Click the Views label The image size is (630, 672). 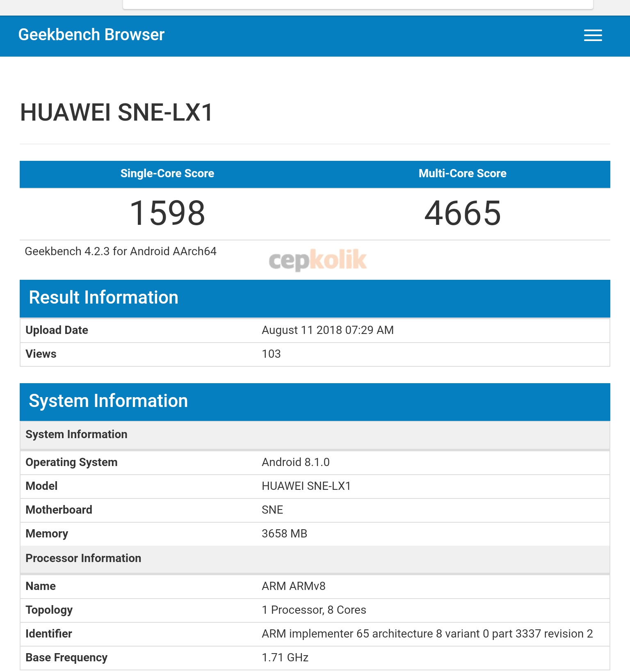pos(41,354)
